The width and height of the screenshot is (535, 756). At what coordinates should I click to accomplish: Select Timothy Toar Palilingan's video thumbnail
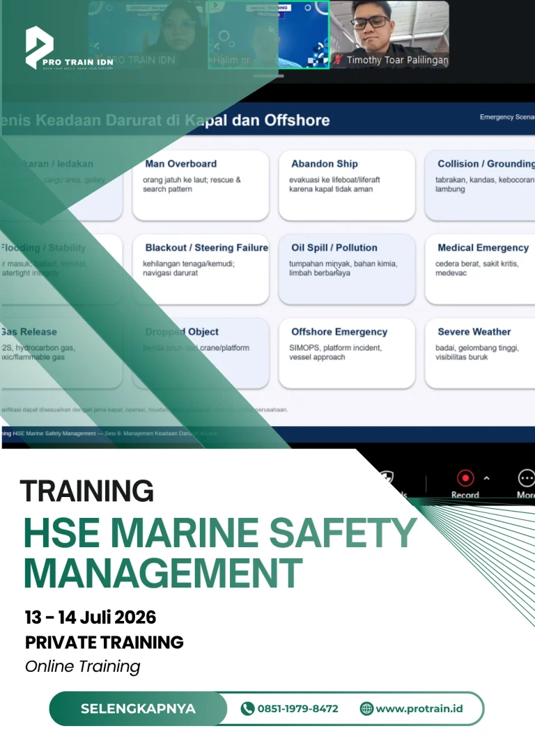click(390, 34)
